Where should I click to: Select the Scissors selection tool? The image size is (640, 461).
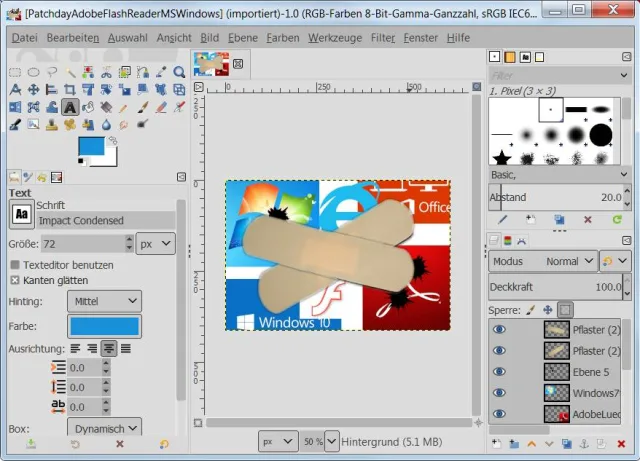point(106,72)
